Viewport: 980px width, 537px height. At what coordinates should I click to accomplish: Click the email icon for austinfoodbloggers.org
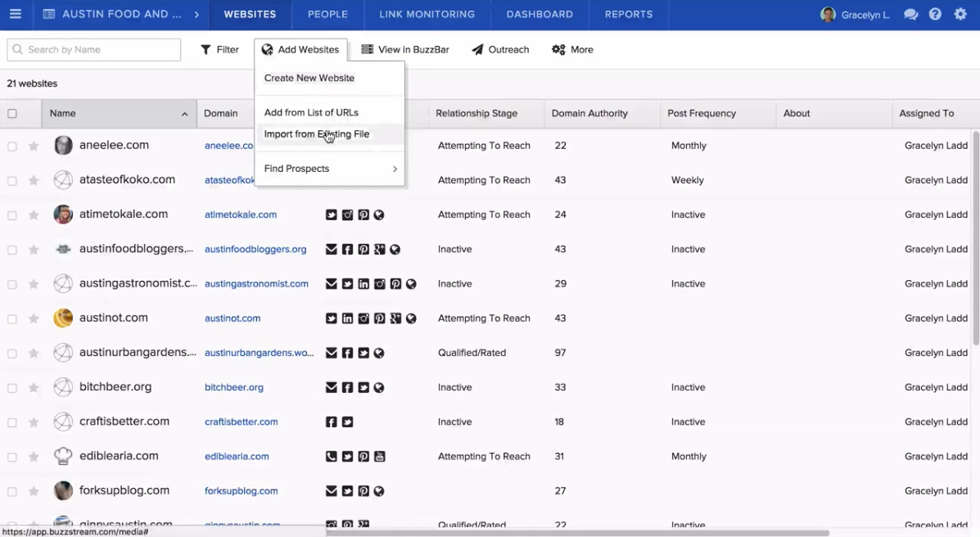pyautogui.click(x=332, y=250)
